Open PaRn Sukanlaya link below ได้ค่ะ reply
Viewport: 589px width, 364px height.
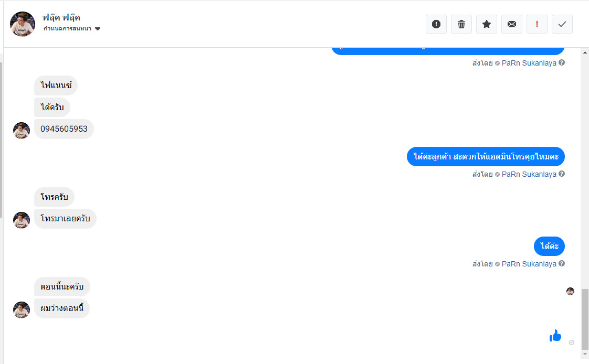coord(529,264)
